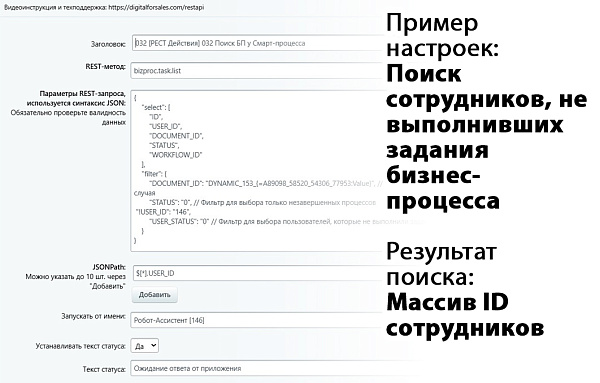This screenshot has height=383, width=600.
Task: Click the Добавить button
Action: [x=155, y=295]
